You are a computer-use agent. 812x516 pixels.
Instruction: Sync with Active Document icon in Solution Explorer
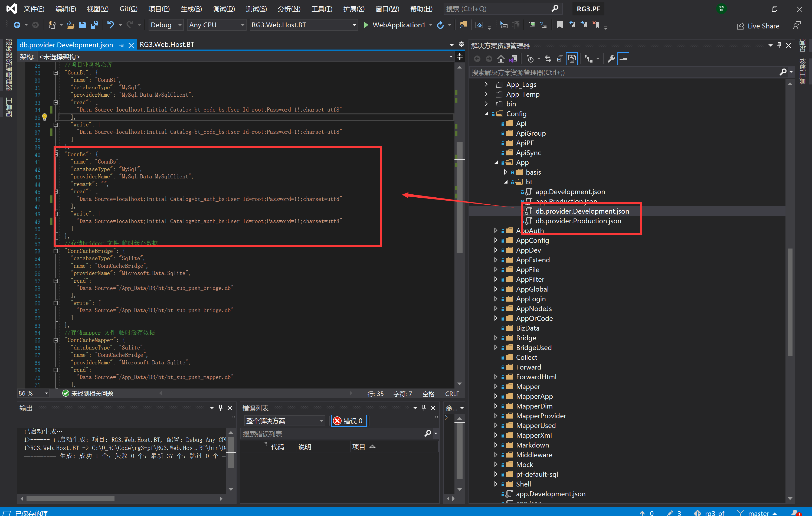coord(548,59)
